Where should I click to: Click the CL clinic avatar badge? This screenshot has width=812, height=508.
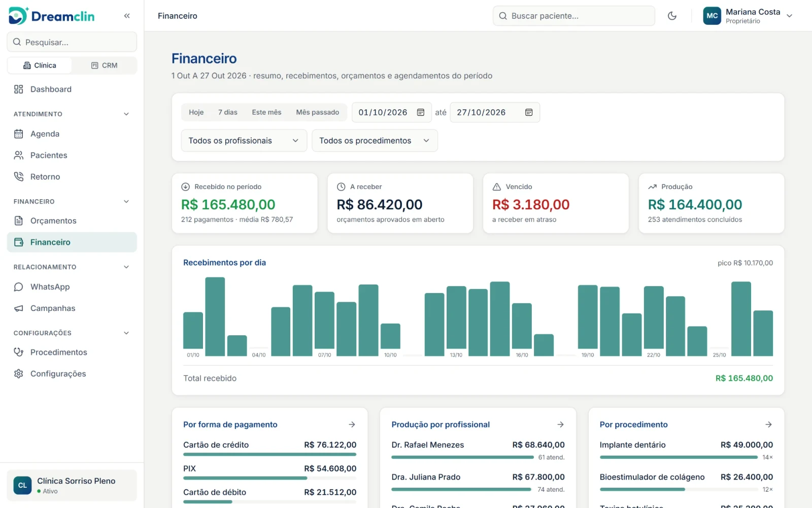(22, 485)
